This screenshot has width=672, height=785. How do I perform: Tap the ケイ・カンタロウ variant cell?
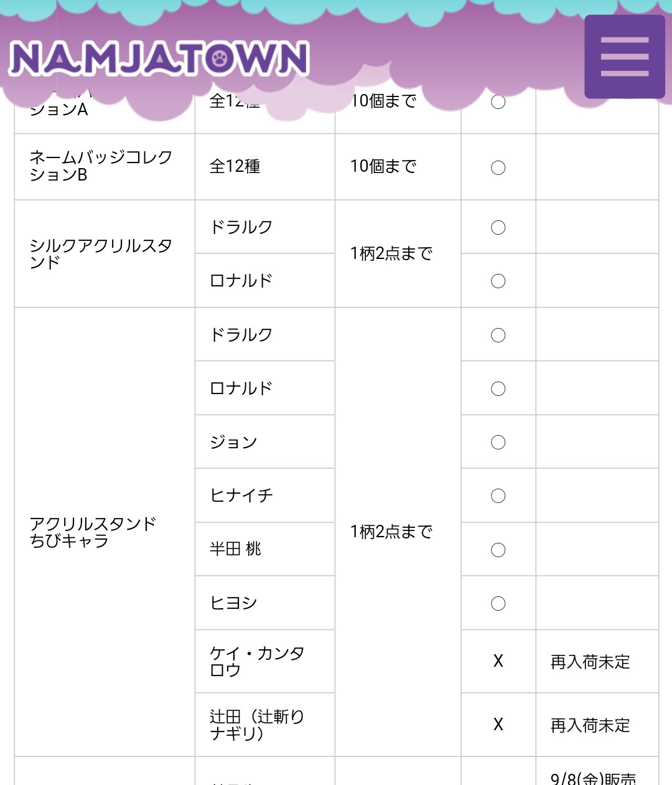(257, 661)
